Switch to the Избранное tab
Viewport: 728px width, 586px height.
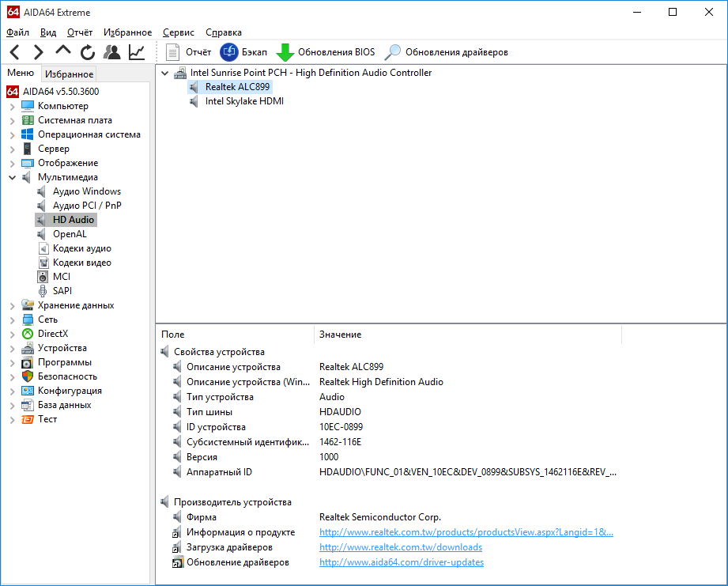70,74
